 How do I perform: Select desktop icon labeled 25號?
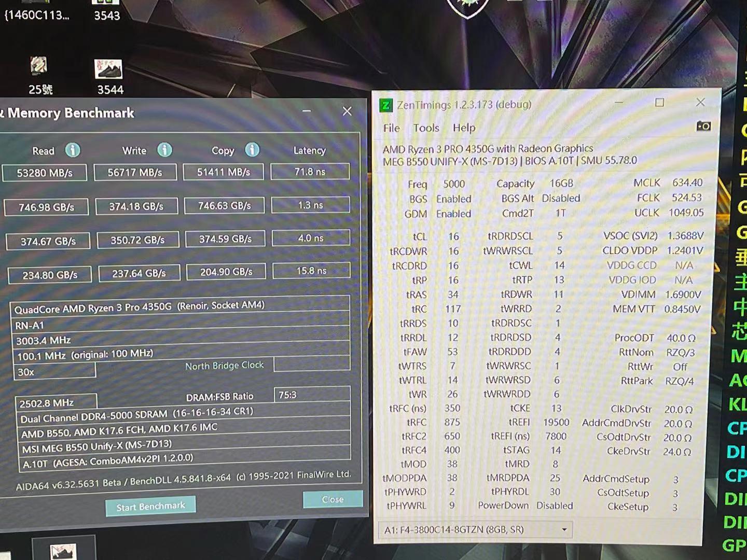(x=40, y=76)
